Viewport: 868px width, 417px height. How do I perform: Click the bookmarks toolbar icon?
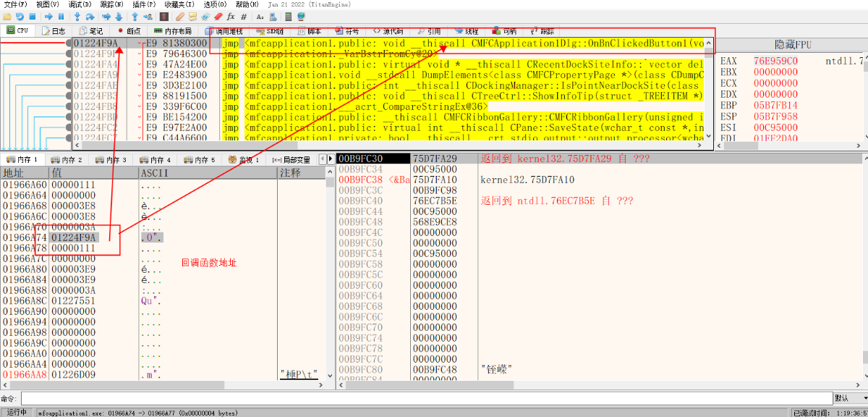tap(218, 17)
